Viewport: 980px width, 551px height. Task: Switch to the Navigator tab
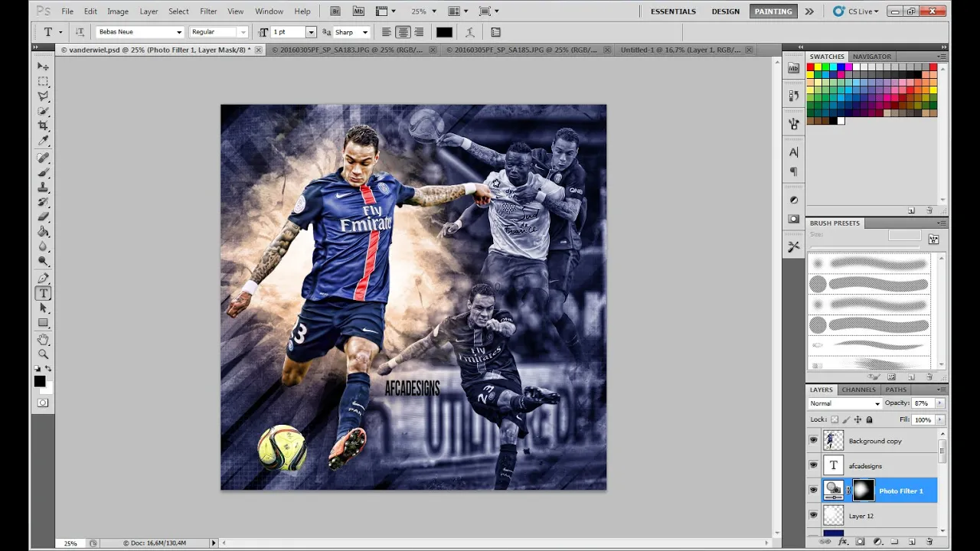click(x=872, y=57)
